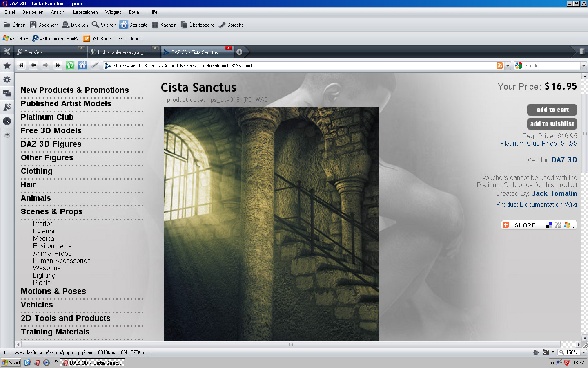Open the Widgets gear panel

[x=7, y=79]
